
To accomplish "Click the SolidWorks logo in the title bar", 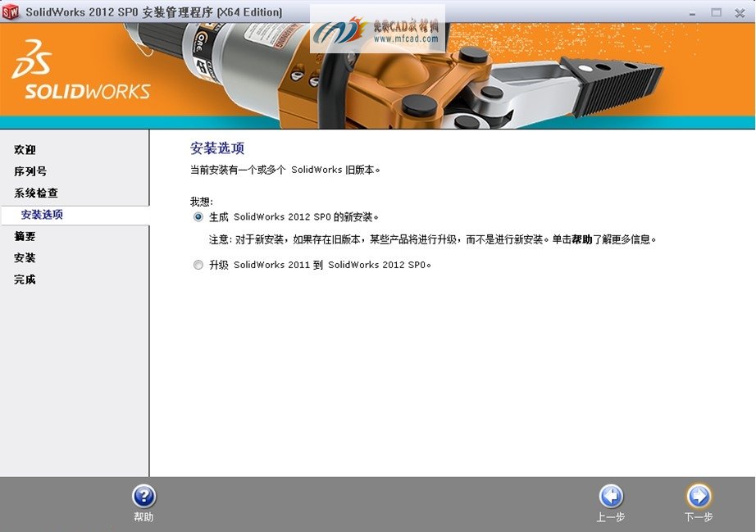I will click(11, 12).
